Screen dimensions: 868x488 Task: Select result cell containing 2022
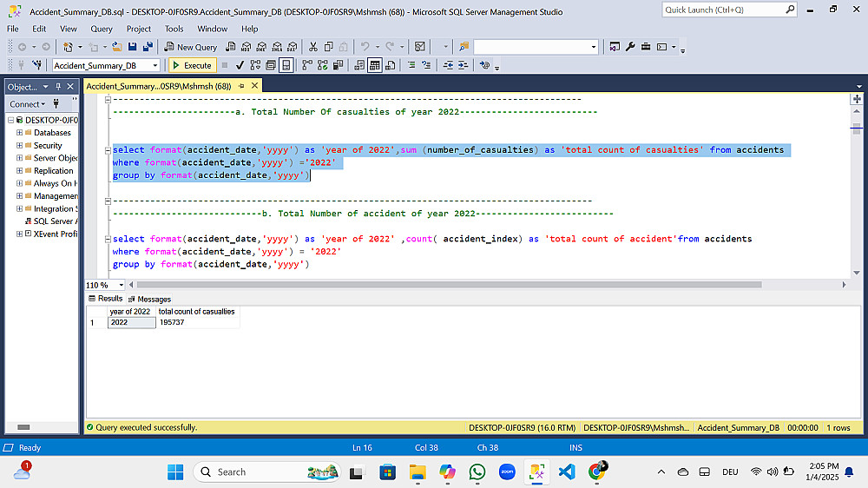(132, 322)
